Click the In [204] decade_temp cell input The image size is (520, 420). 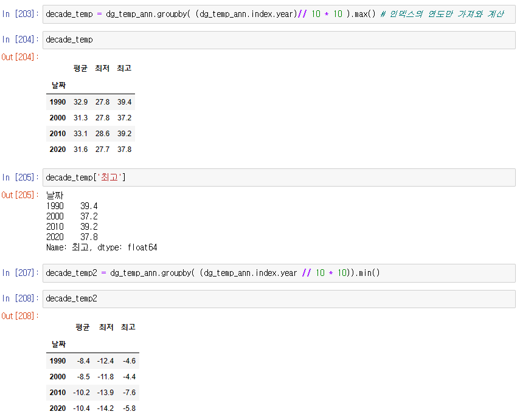279,40
